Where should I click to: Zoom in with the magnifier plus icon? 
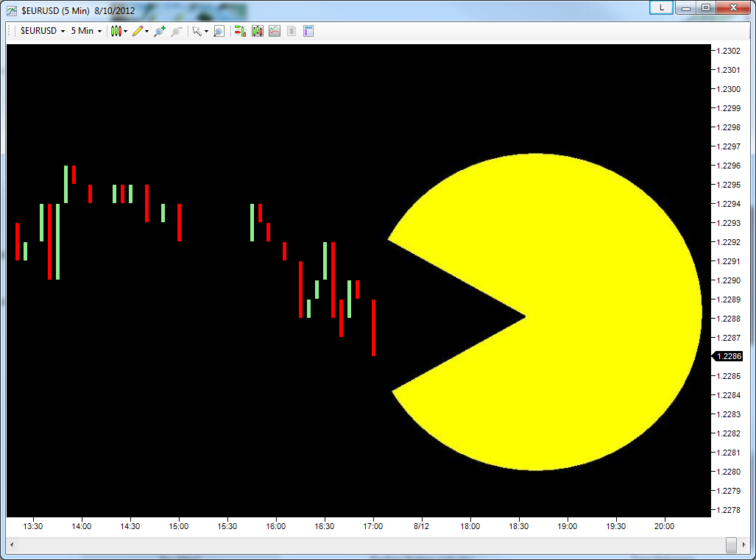tap(160, 32)
